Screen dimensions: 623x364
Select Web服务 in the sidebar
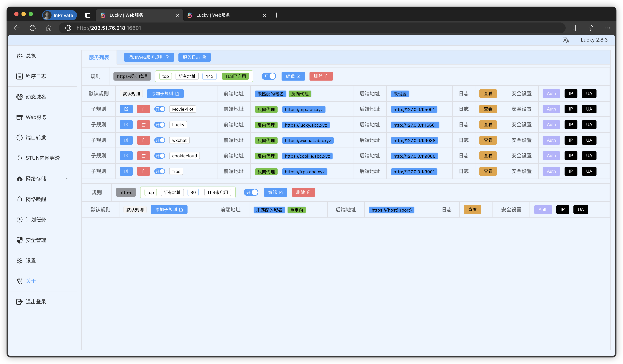pyautogui.click(x=31, y=117)
